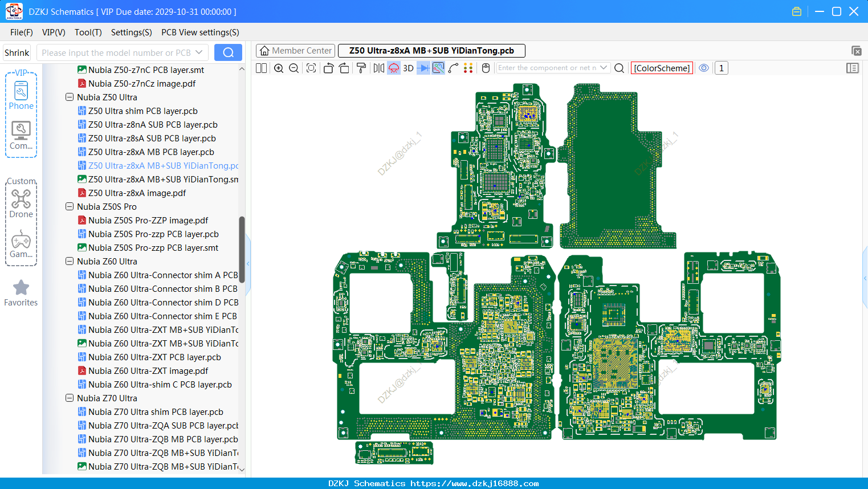868x489 pixels.
Task: Select the Z50 Ultra-z8xA MB+SUB YiDianTong.pcb tab
Action: (431, 51)
